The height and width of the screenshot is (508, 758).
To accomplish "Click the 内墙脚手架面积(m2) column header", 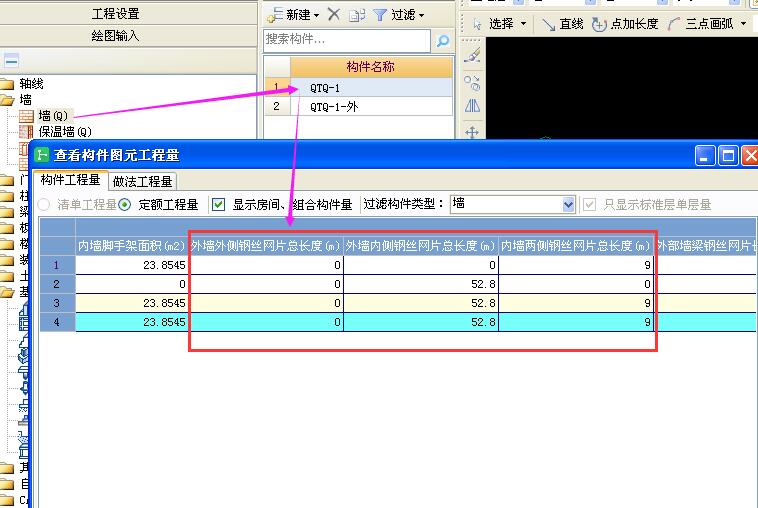I will click(x=131, y=246).
